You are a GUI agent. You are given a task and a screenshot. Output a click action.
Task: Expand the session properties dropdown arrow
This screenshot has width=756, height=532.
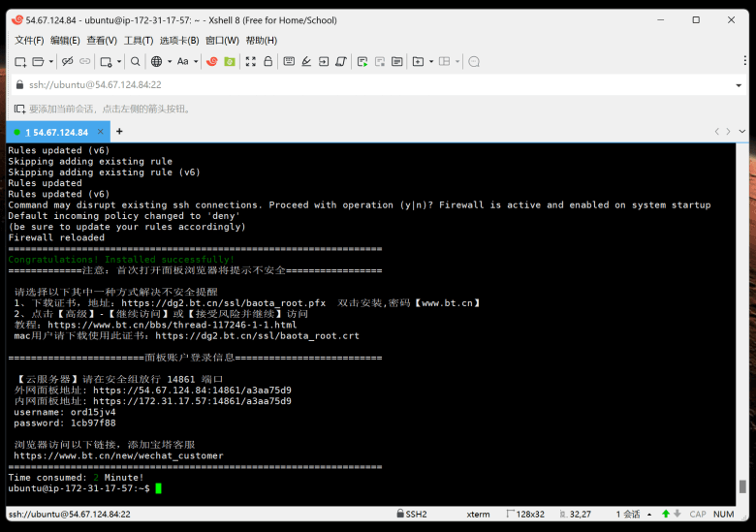pos(119,62)
